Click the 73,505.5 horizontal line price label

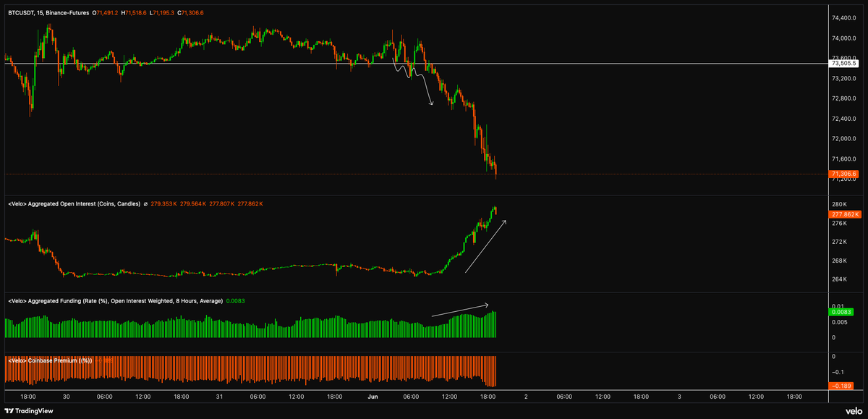coord(845,64)
